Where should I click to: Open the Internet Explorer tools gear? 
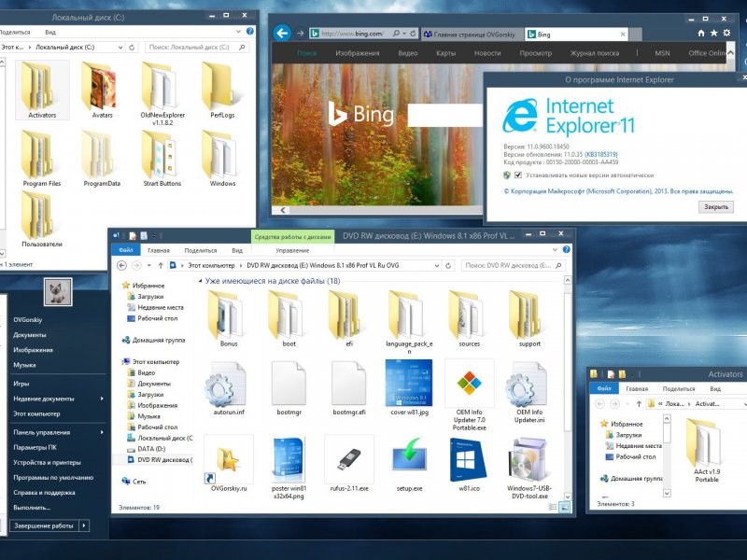tap(726, 33)
